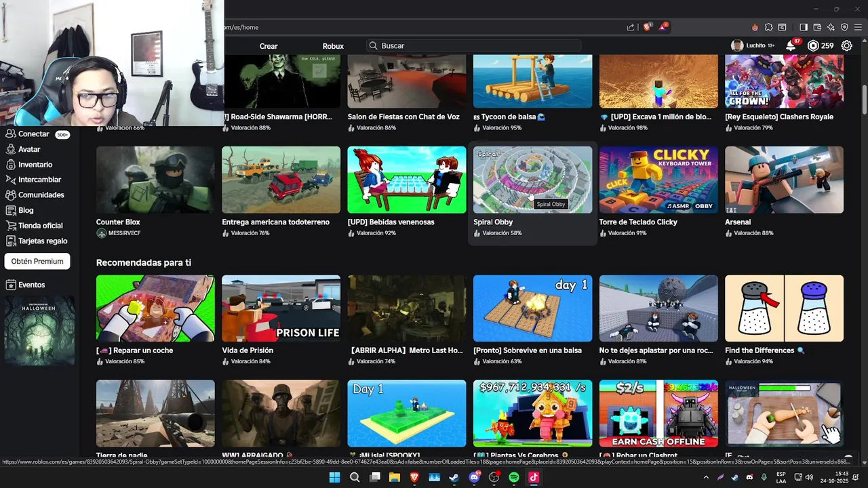Open the Halloween event banner
This screenshot has width=868, height=488.
point(39,329)
